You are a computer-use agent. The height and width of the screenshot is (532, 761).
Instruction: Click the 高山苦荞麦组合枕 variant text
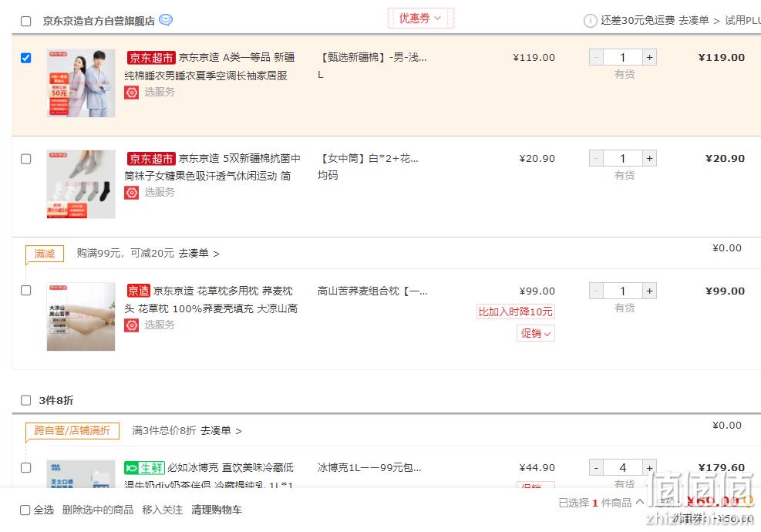[372, 291]
